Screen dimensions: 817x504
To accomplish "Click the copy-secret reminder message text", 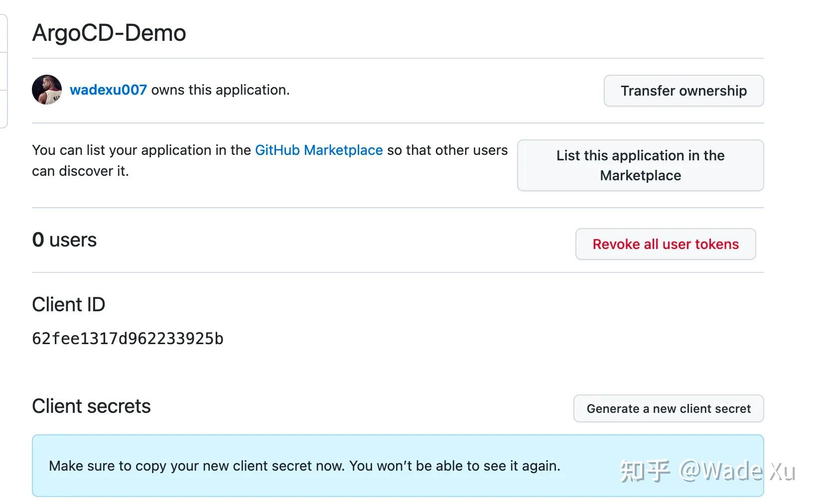I will 304,466.
